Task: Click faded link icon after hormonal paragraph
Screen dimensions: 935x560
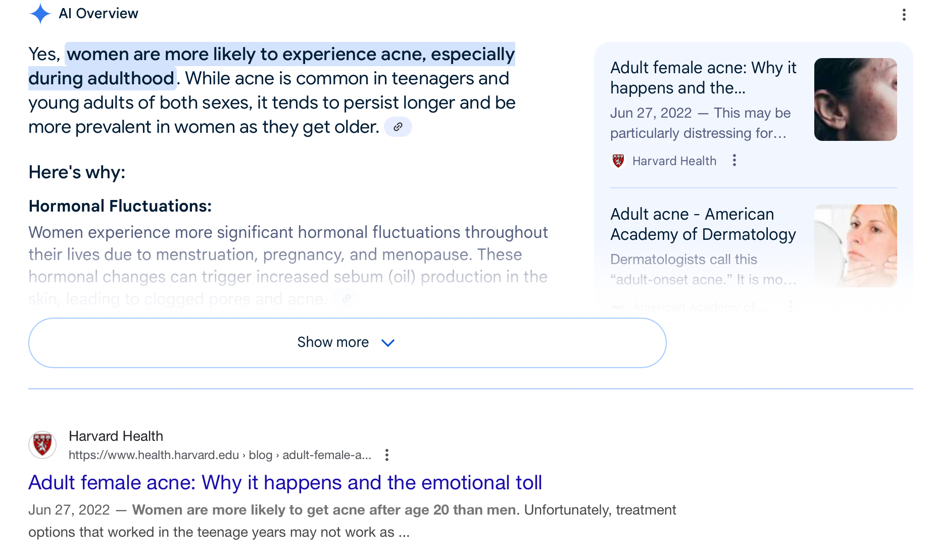Action: click(x=347, y=298)
